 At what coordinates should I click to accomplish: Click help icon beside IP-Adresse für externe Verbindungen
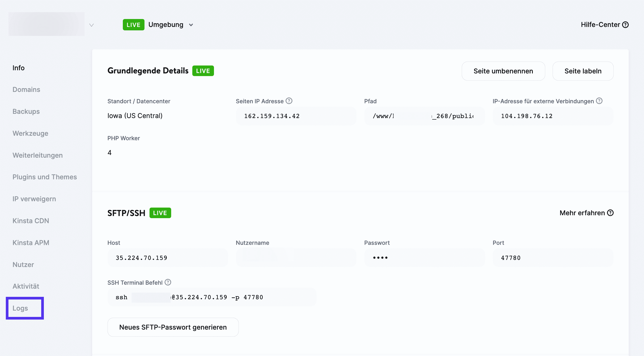599,101
